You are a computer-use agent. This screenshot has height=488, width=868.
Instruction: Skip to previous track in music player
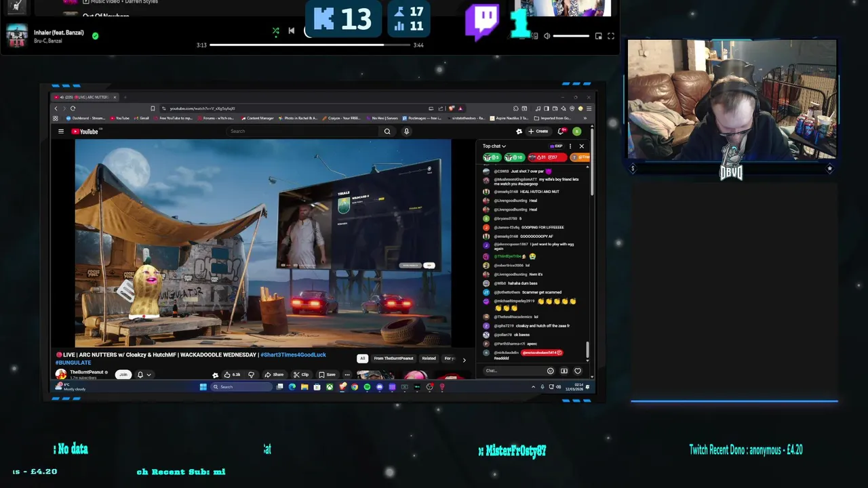point(292,30)
